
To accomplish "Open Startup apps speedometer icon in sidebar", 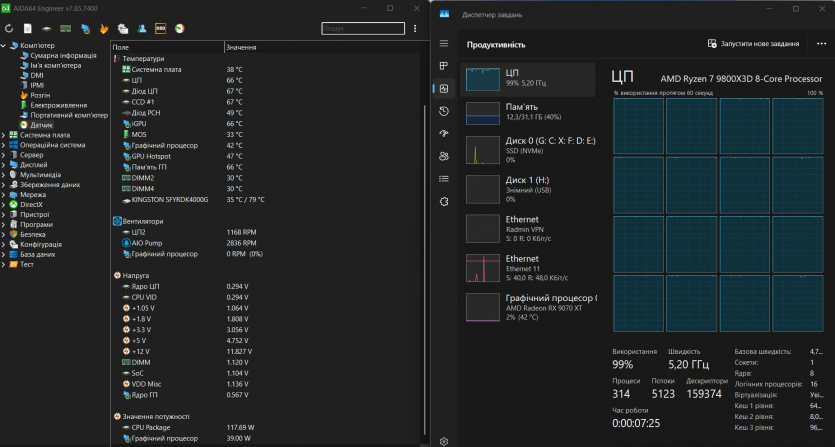I will (444, 133).
